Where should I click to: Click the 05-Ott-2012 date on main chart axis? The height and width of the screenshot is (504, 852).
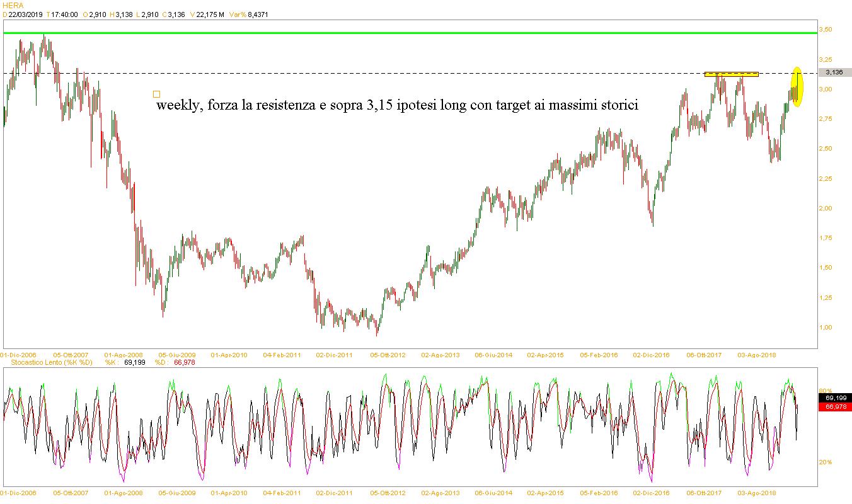(x=388, y=355)
